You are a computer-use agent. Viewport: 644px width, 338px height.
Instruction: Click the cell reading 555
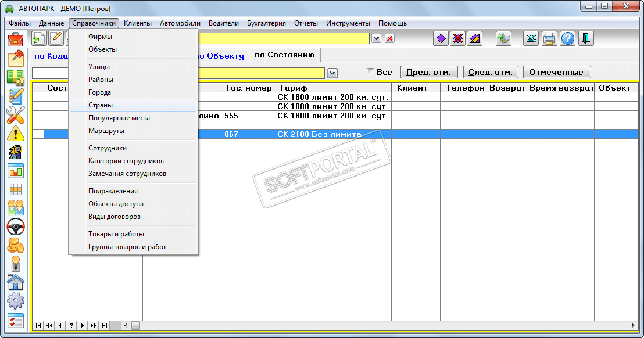click(249, 116)
